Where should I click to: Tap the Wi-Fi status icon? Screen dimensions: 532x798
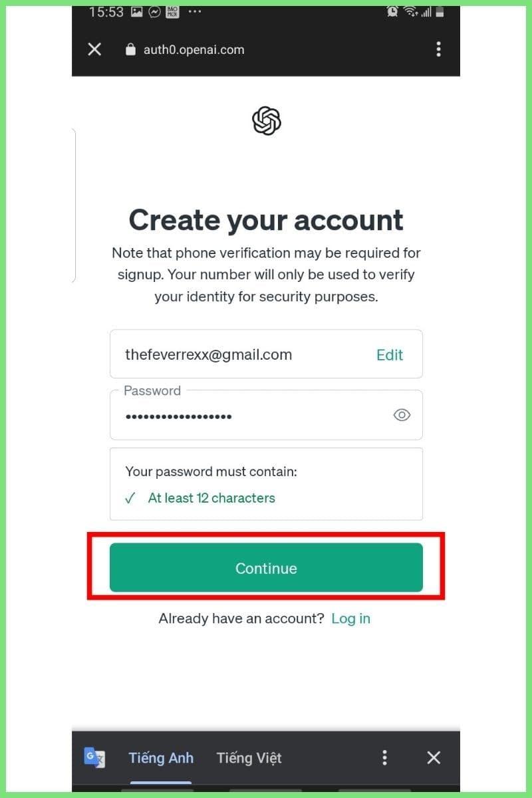[410, 11]
